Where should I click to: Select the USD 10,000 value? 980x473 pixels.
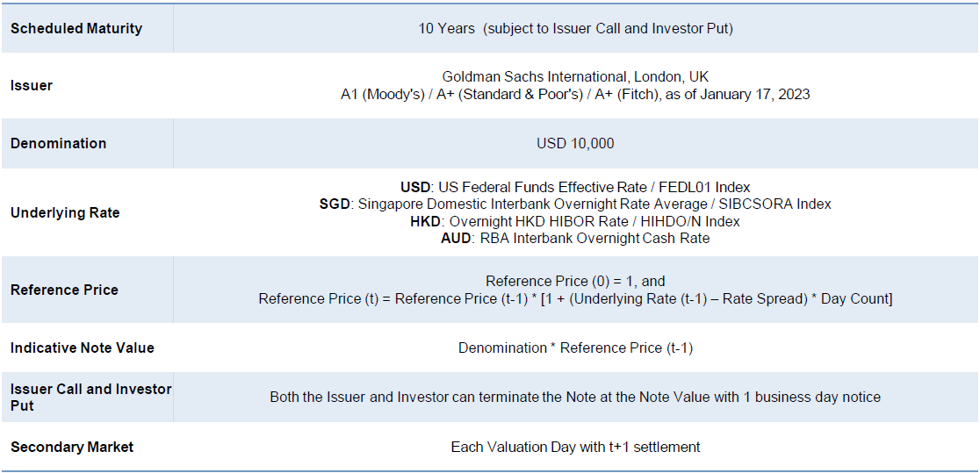pos(575,143)
